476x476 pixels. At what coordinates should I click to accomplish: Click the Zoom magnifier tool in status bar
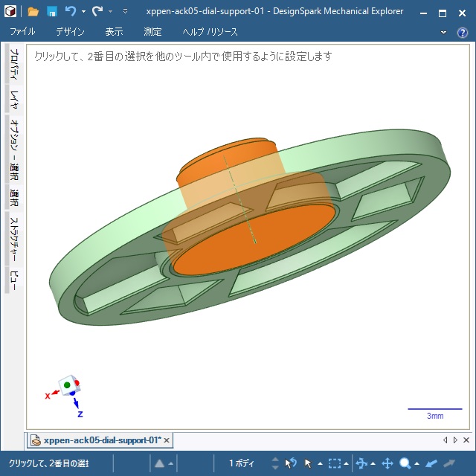405,463
